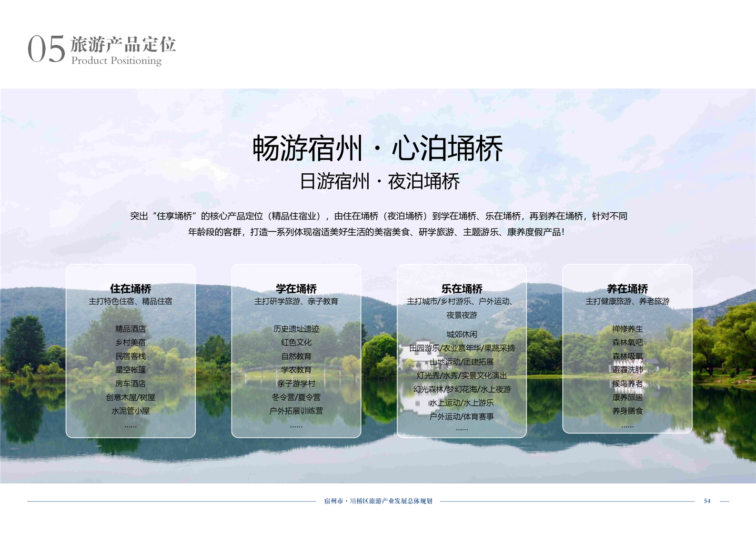Select 候鸟养老 in the wellness card
Image resolution: width=756 pixels, height=534 pixels.
(627, 384)
